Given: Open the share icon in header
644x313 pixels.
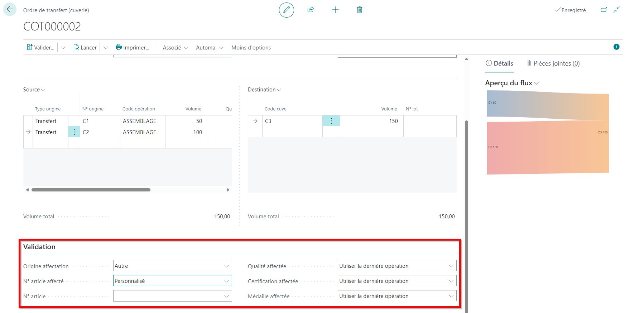Looking at the screenshot, I should coord(311,10).
